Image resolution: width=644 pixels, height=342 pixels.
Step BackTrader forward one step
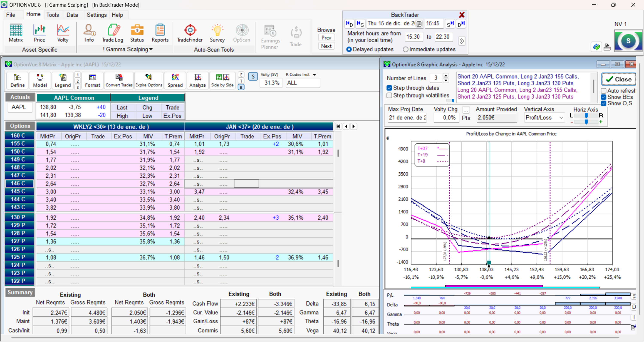click(x=450, y=23)
